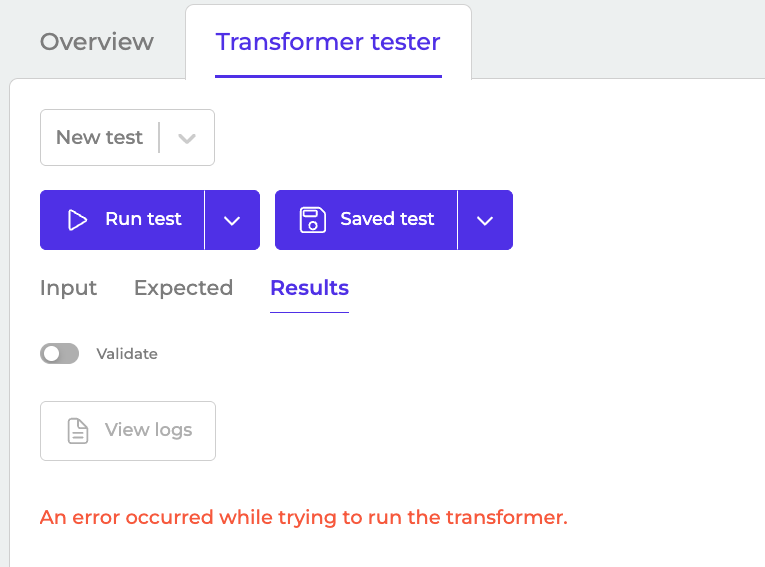The height and width of the screenshot is (567, 765).
Task: Click the Saved test button label
Action: (x=387, y=220)
